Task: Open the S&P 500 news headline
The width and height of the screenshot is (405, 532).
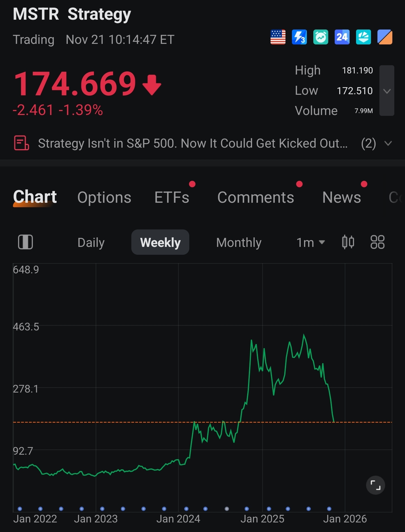Action: 193,143
